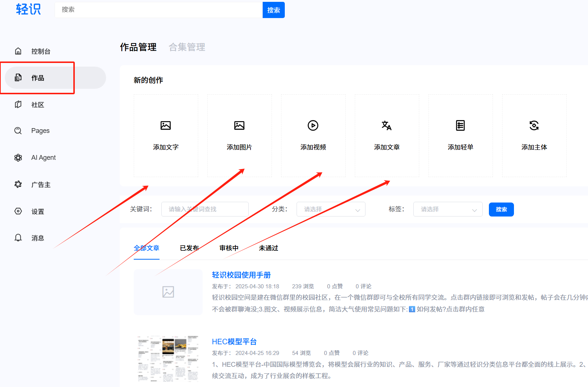The height and width of the screenshot is (387, 588).
Task: Open AI Agent from the sidebar
Action: coord(43,158)
